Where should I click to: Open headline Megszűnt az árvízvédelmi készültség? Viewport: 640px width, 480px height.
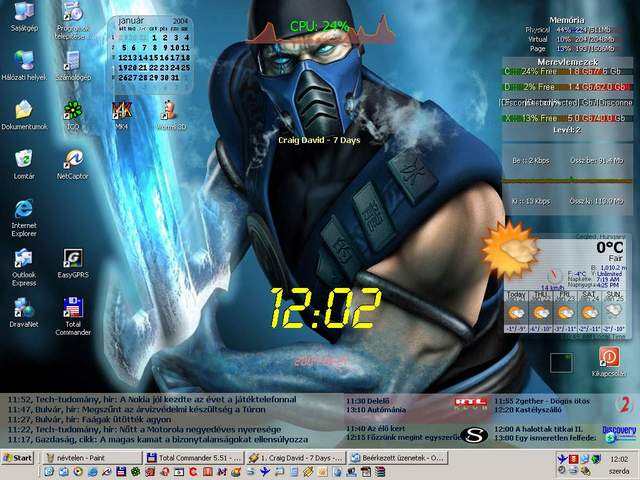coord(136,409)
